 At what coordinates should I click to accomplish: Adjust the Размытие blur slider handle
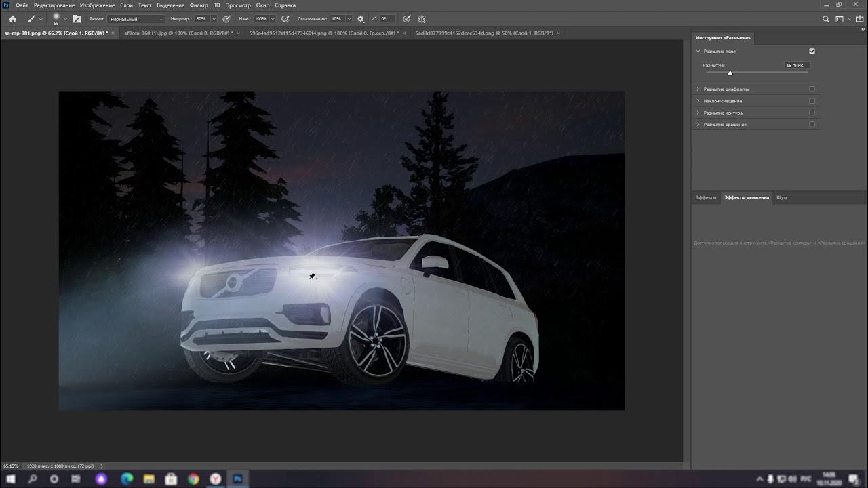tap(730, 73)
